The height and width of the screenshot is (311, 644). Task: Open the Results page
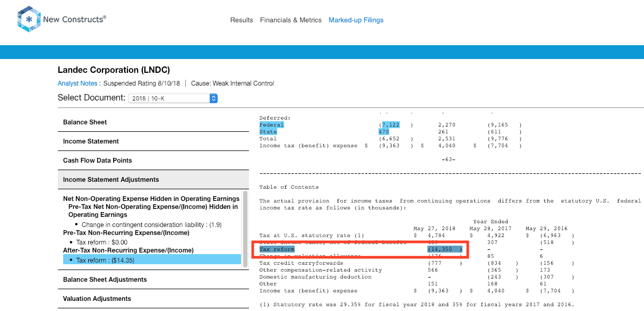[242, 20]
